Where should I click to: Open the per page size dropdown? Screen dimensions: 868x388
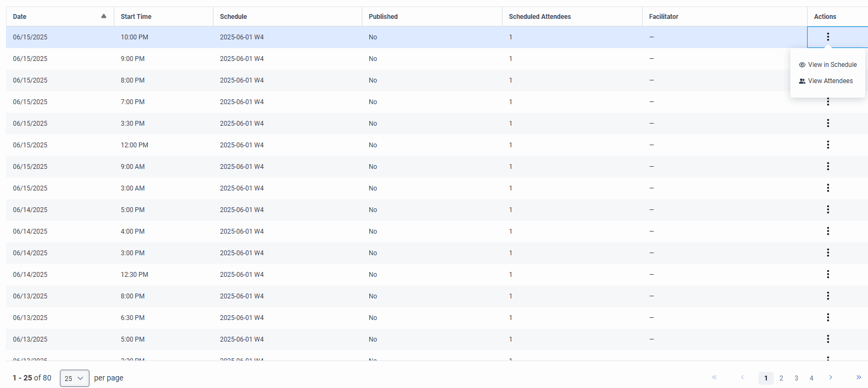(74, 378)
